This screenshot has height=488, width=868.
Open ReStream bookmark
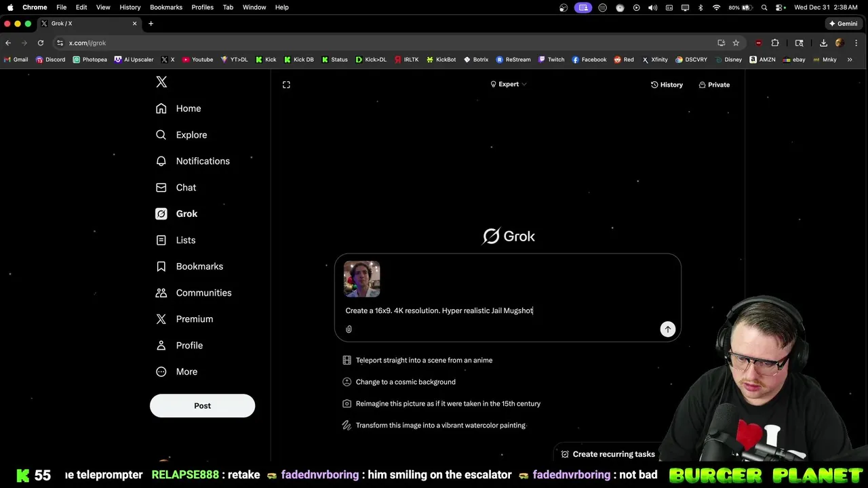point(513,60)
